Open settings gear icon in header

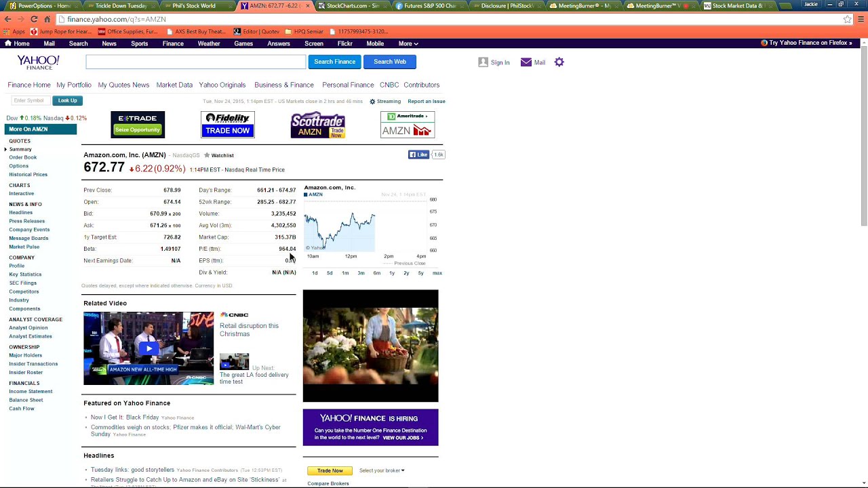pyautogui.click(x=559, y=62)
